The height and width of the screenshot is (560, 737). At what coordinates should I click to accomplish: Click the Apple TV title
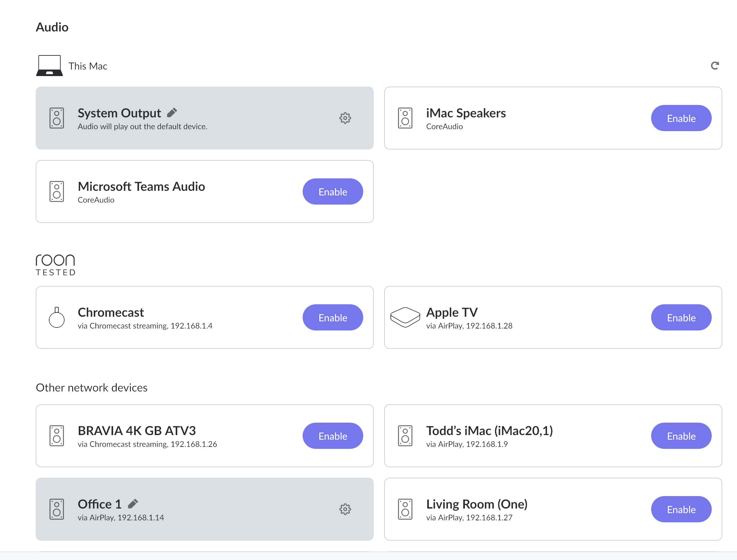coord(452,312)
